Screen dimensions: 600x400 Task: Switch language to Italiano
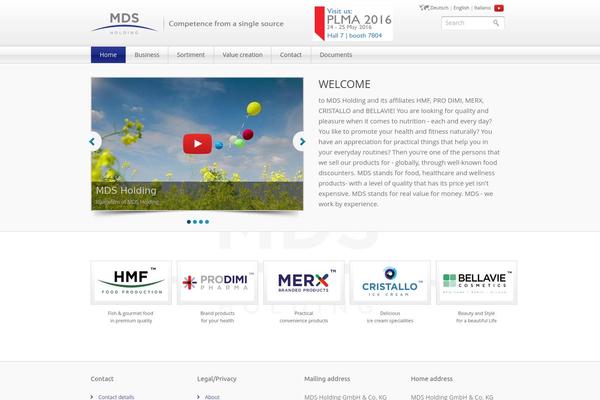click(482, 8)
